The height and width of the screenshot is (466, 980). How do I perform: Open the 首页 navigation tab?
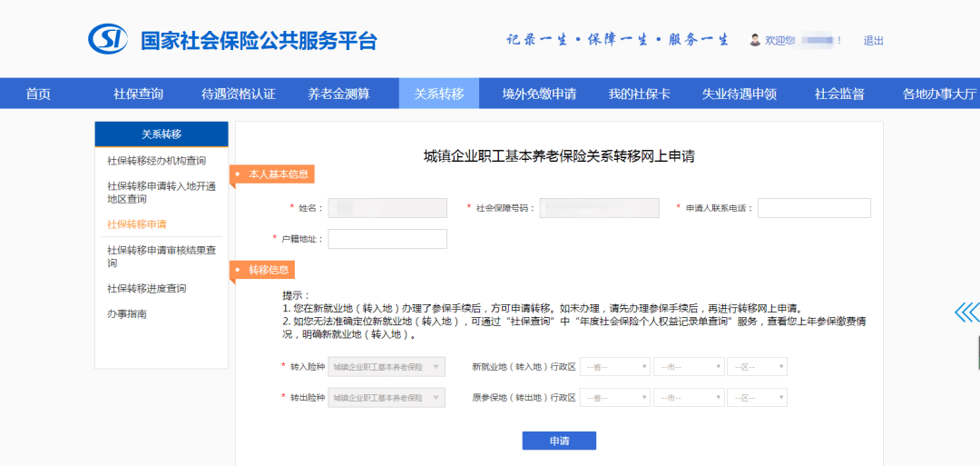pos(38,94)
